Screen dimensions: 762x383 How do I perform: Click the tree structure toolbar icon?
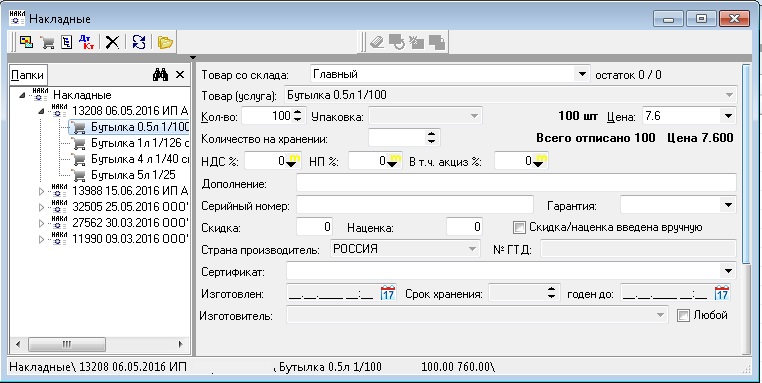pos(67,42)
